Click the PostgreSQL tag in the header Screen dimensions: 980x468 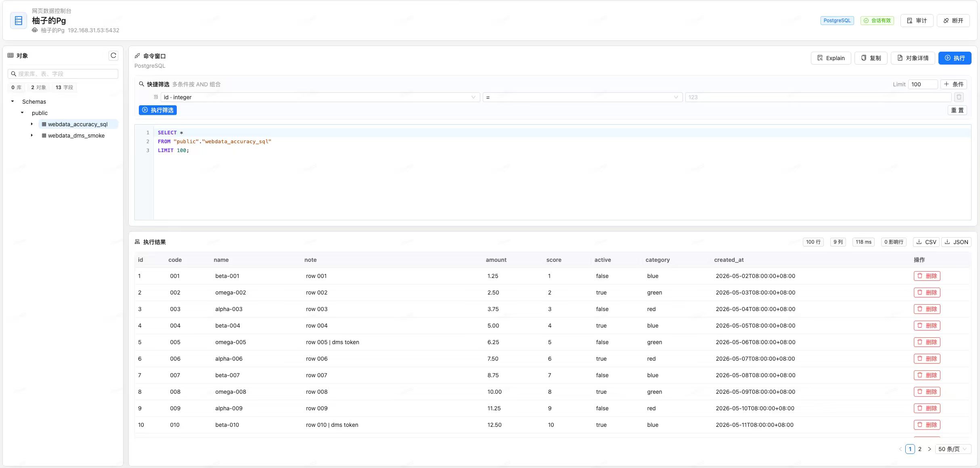pos(837,21)
